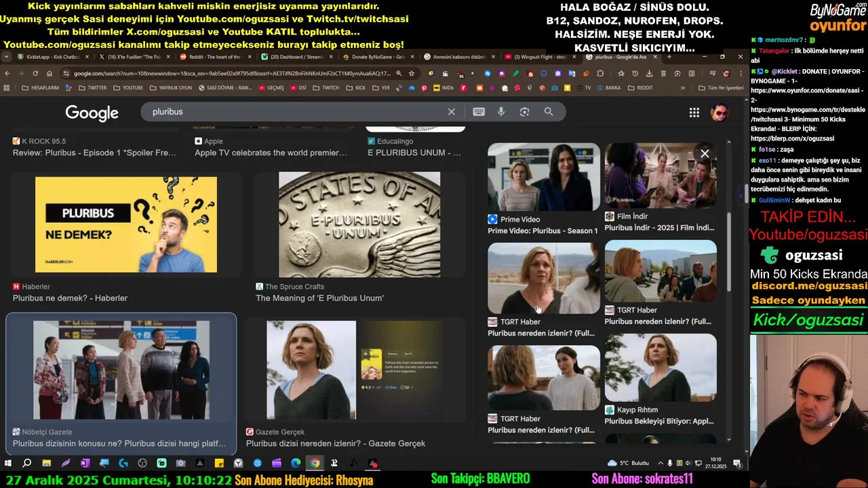Open Film İndir Pluribus image
The width and height of the screenshot is (868, 488).
click(x=660, y=176)
